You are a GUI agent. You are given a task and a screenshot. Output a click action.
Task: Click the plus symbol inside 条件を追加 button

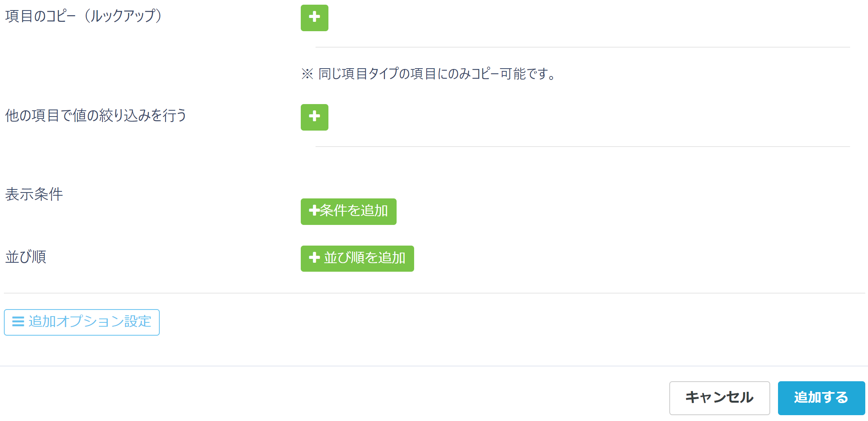pos(314,211)
